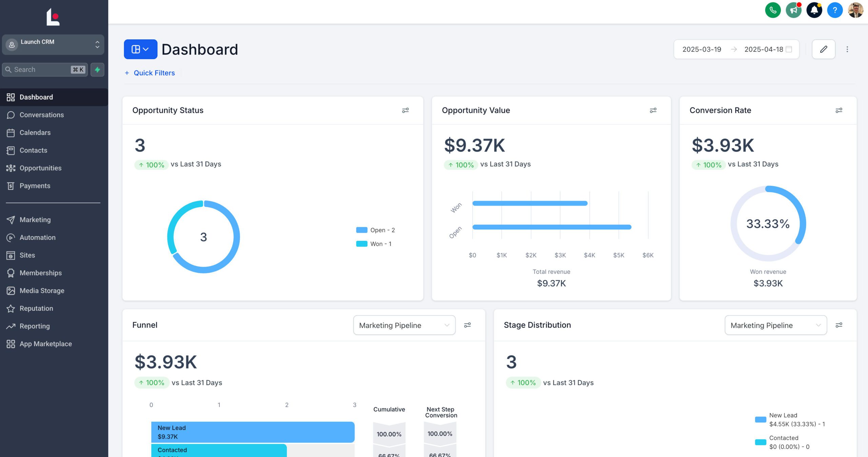The width and height of the screenshot is (868, 457).
Task: Click the blue help question-mark icon
Action: [x=835, y=10]
